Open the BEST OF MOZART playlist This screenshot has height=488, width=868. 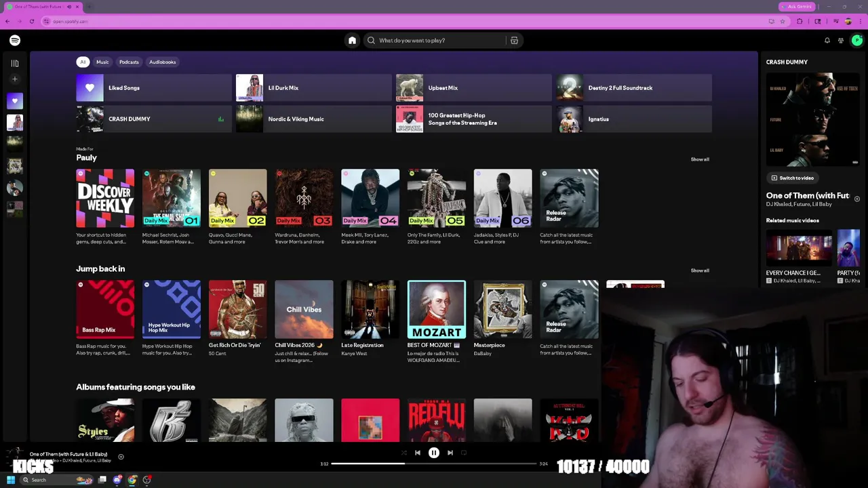click(437, 321)
